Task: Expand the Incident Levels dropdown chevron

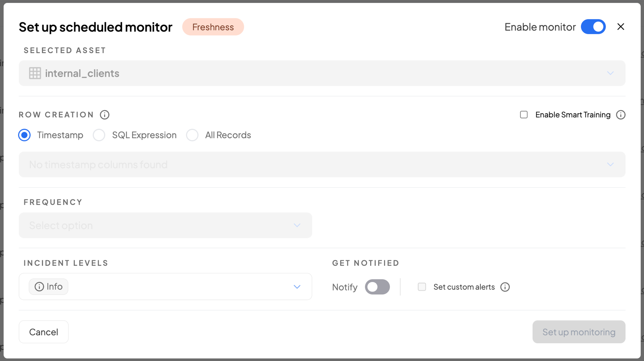Action: point(297,287)
